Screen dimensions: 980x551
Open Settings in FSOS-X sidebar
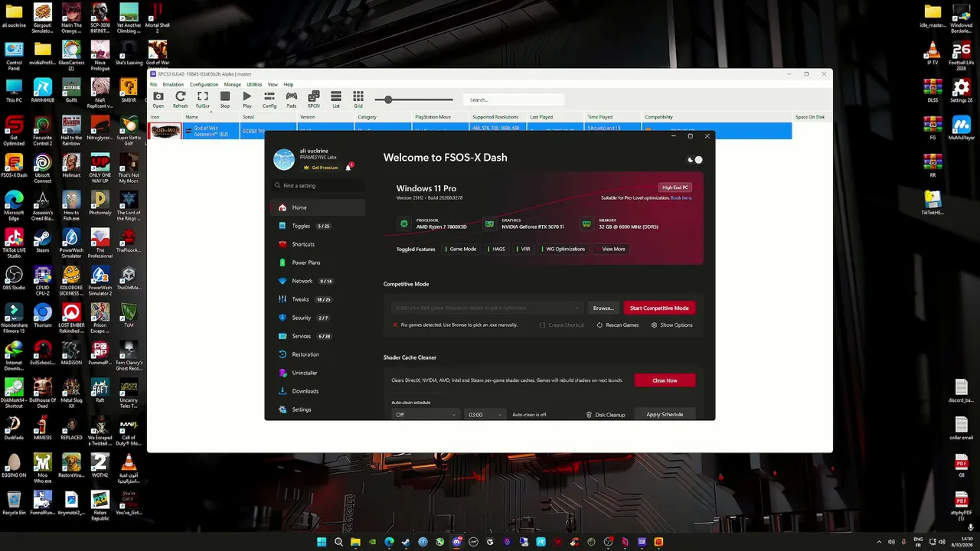tap(318, 409)
